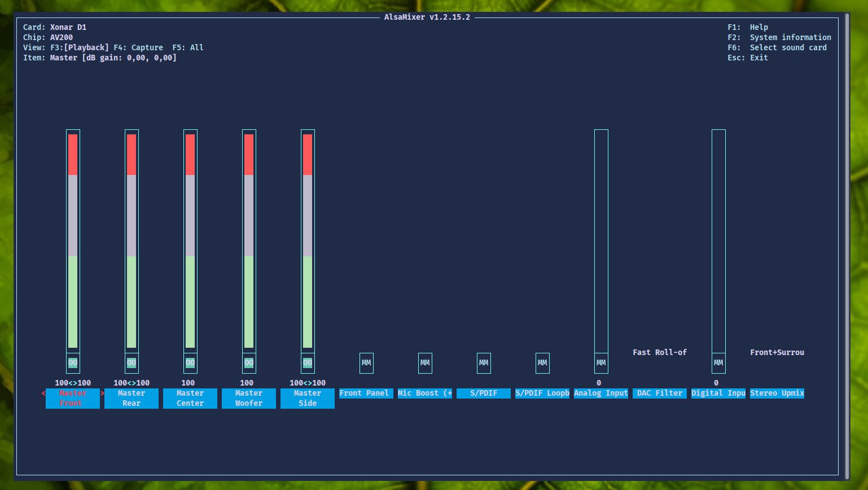
Task: Change the Front+Surround upmix value
Action: [777, 352]
